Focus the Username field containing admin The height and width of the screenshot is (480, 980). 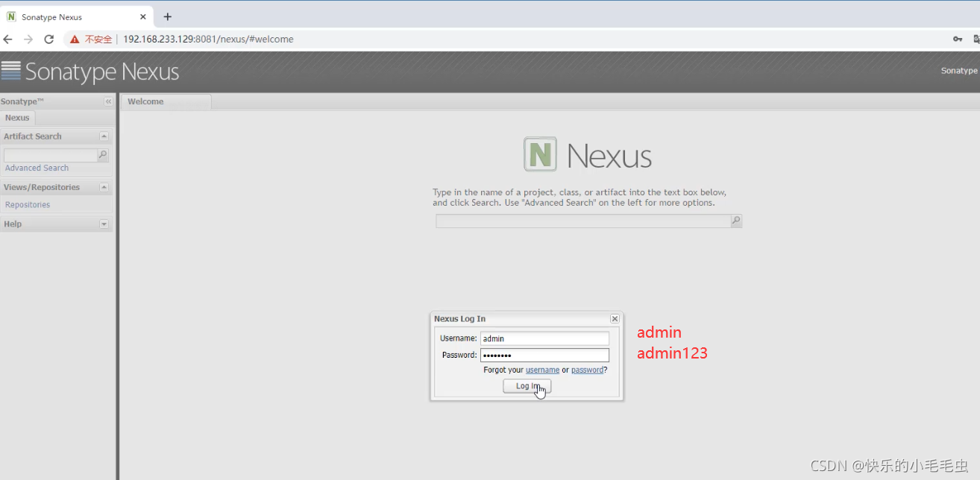click(x=544, y=338)
